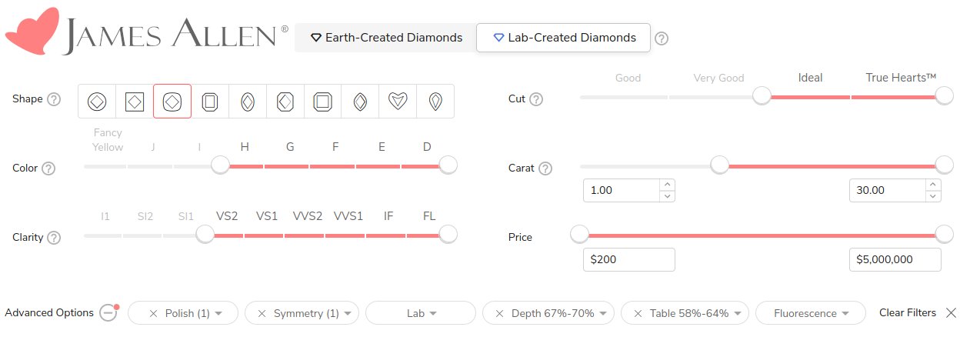Screen dimensions: 980x347
Task: Open the Fluorescence dropdown
Action: point(811,313)
